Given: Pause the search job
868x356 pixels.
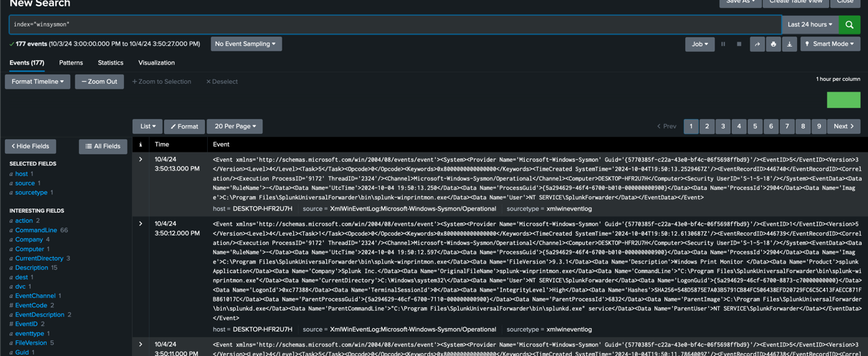Looking at the screenshot, I should (723, 44).
